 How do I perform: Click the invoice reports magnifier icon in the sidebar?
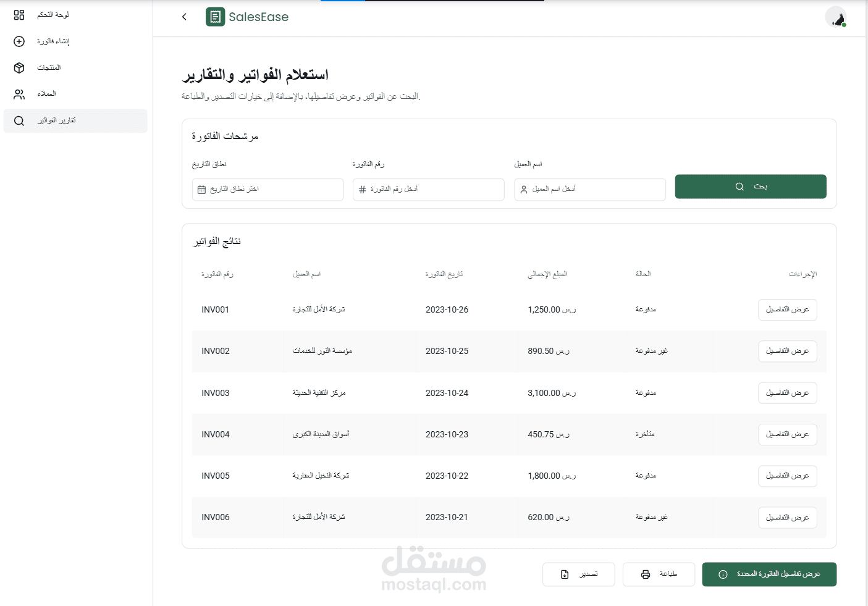(x=19, y=121)
